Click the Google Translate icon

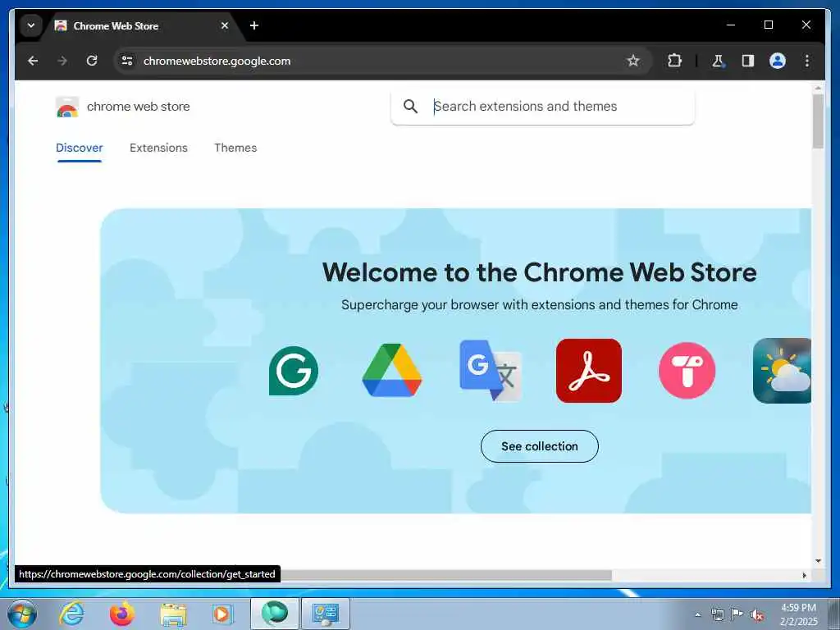coord(491,371)
